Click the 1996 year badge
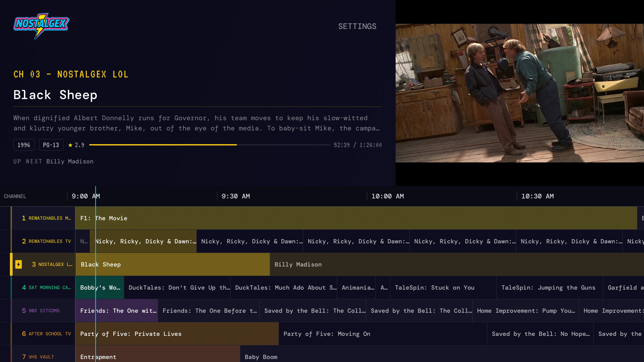 (24, 145)
